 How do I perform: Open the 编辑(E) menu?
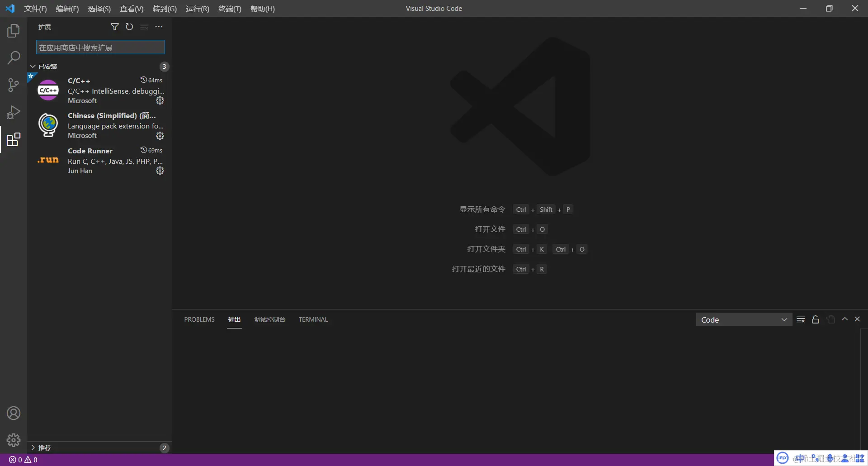coord(67,9)
